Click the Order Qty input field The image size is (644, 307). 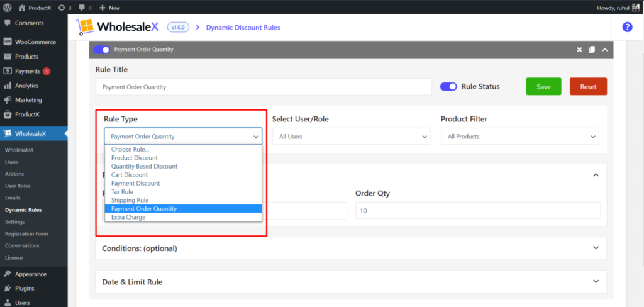478,210
